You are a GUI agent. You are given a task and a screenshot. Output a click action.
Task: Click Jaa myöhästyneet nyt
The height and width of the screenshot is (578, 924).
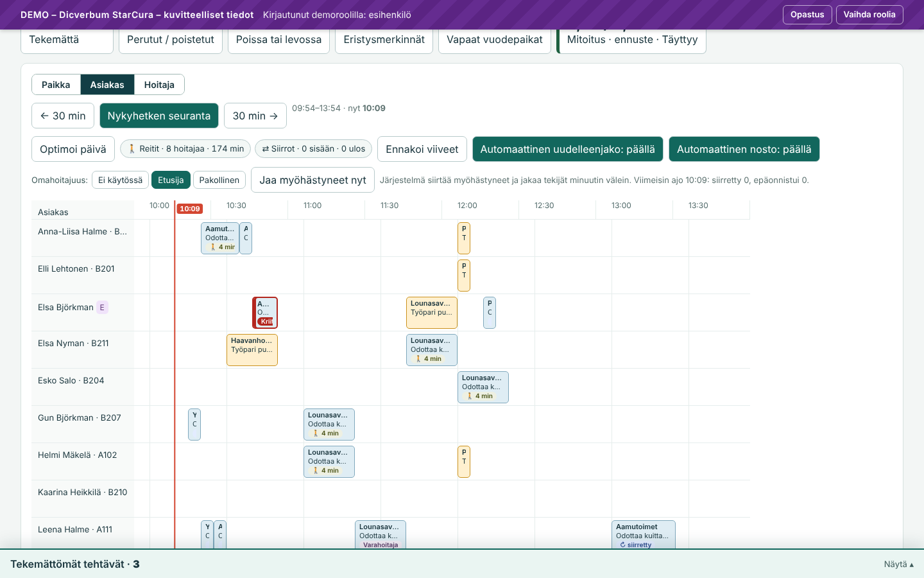coord(312,180)
